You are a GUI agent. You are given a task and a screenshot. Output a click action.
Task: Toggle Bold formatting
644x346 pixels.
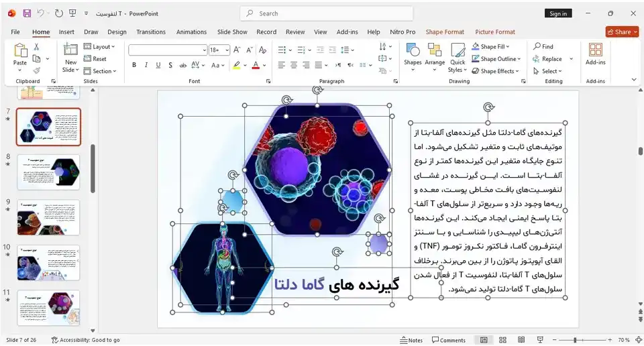[x=134, y=65]
